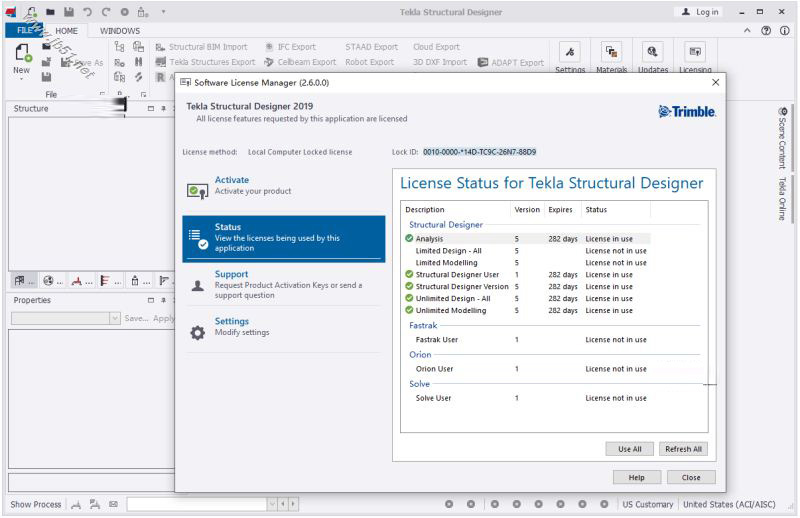The width and height of the screenshot is (800, 518).
Task: Select the globe tab icon below Structure panel
Action: coord(48,281)
